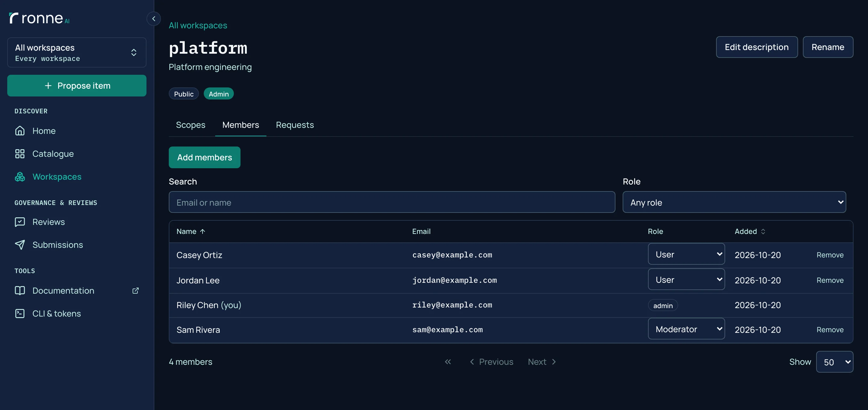Click the Reviews checkbox-message icon

20,222
